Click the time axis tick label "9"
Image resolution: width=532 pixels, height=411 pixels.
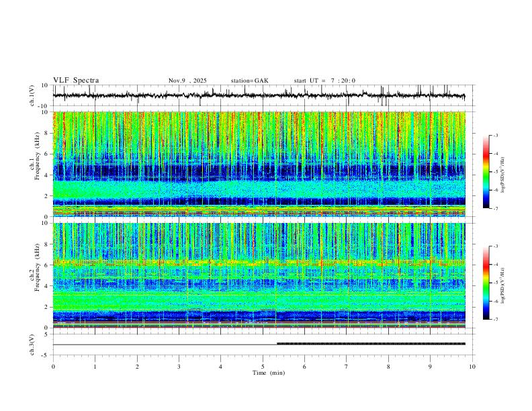(x=430, y=367)
